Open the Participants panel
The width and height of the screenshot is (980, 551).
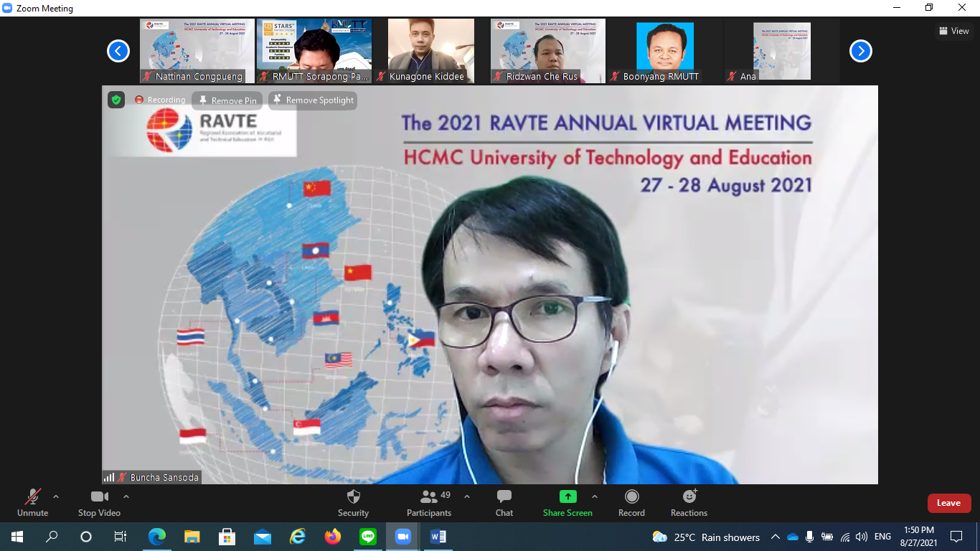429,502
